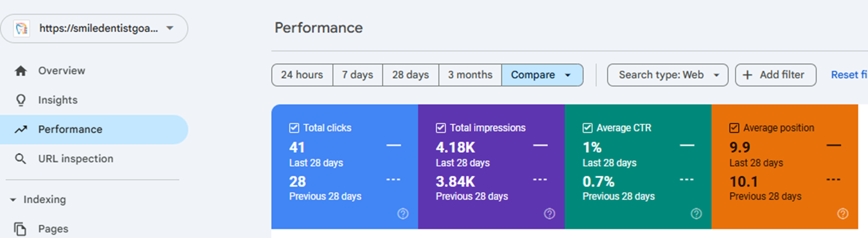Open help icon on Total clicks card
The height and width of the screenshot is (238, 868).
point(403,213)
